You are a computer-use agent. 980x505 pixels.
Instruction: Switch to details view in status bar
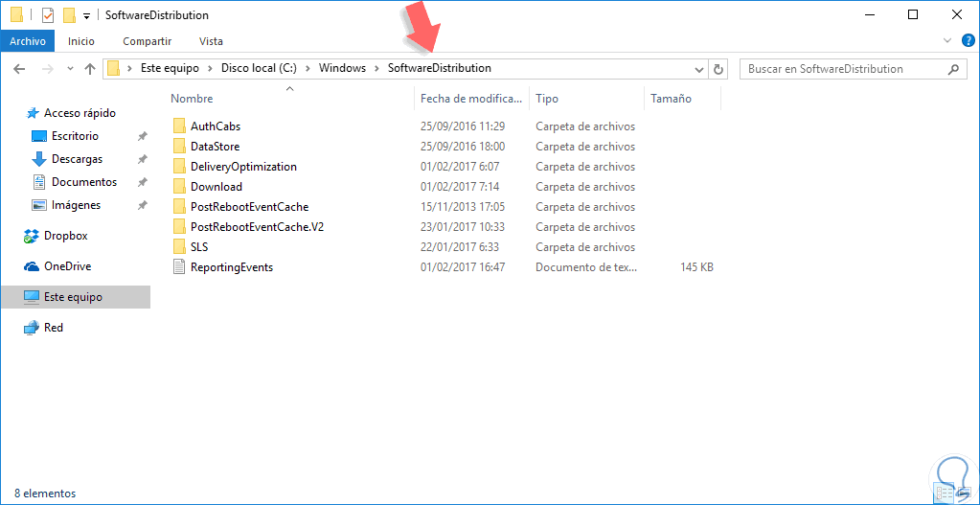tap(944, 493)
